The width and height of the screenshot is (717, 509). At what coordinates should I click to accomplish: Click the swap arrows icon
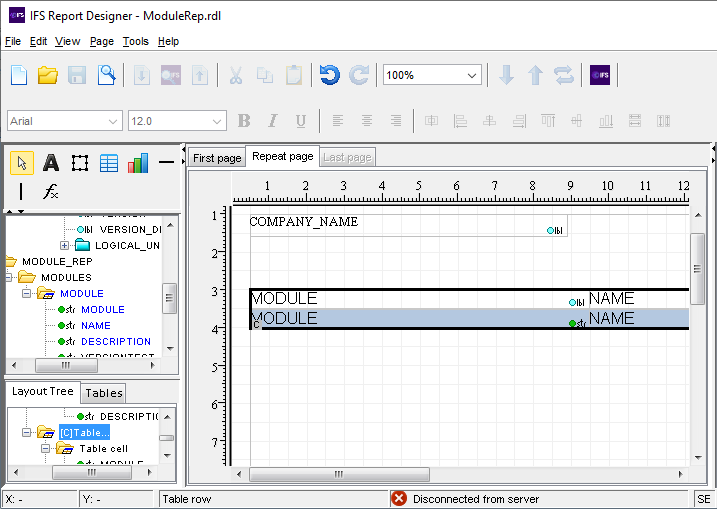pyautogui.click(x=564, y=75)
